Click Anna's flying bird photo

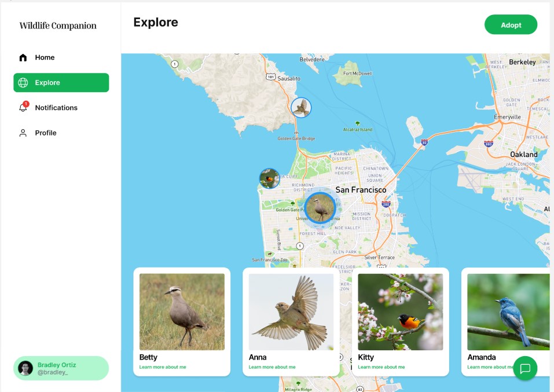click(290, 312)
